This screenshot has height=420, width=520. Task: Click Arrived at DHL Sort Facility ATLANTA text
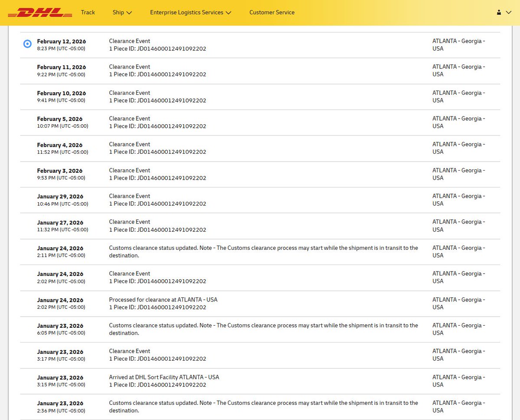[x=164, y=377]
